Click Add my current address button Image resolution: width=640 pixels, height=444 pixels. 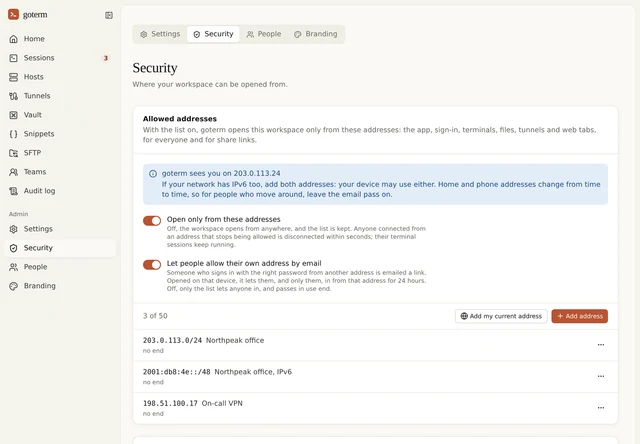(501, 316)
